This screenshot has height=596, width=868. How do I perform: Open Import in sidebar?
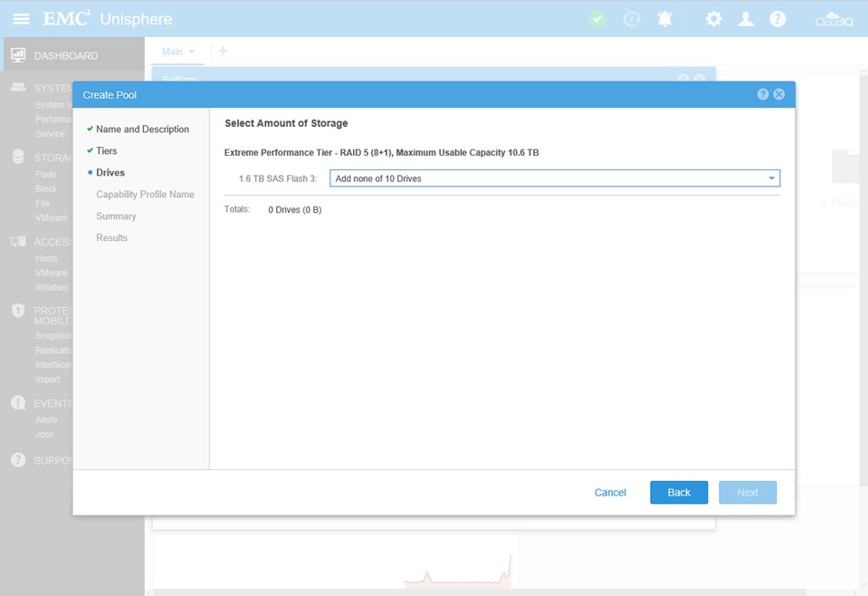[48, 379]
